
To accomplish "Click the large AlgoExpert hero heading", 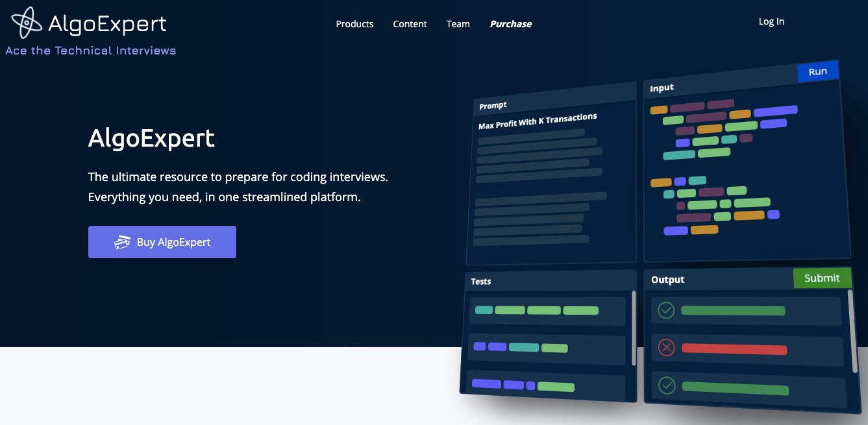I will click(x=151, y=138).
